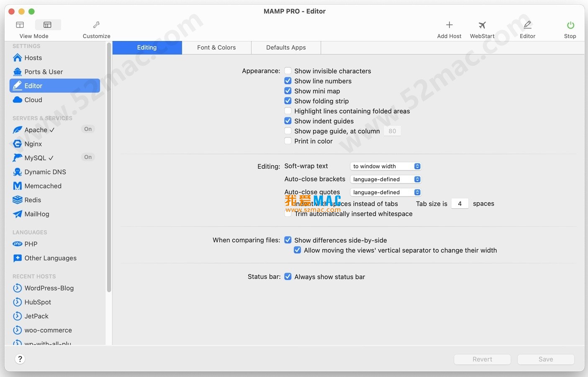Toggle Show differences side-by-side
Image resolution: width=588 pixels, height=377 pixels.
point(288,240)
